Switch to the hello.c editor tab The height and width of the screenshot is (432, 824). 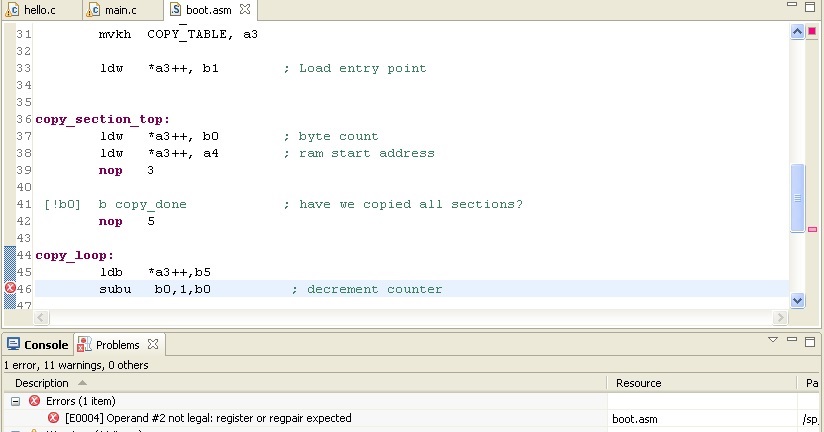(33, 9)
